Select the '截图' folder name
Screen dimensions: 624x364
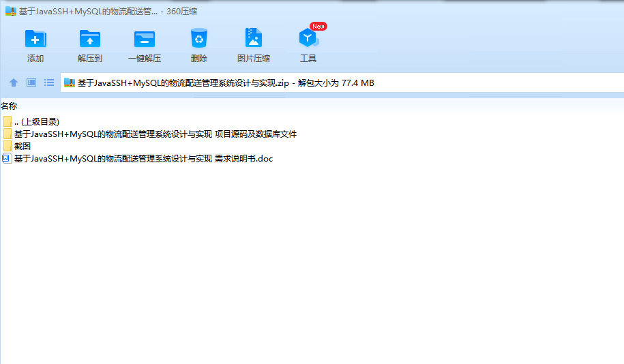tap(23, 147)
